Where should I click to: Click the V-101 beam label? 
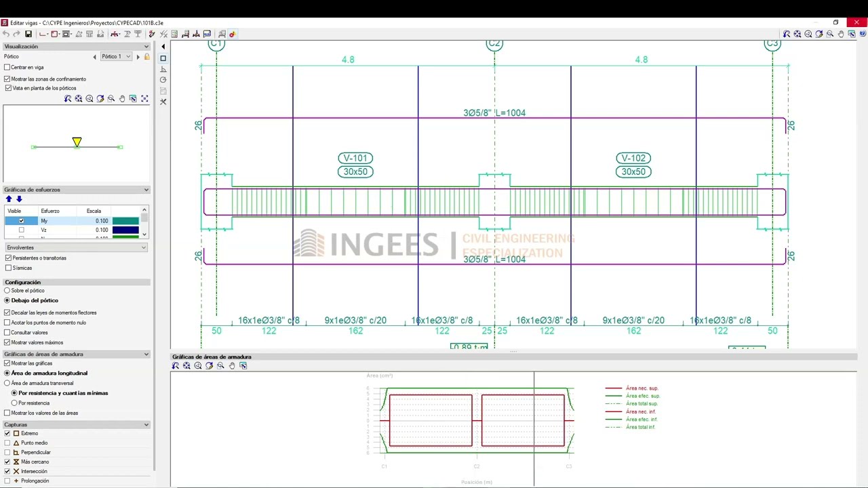click(355, 158)
